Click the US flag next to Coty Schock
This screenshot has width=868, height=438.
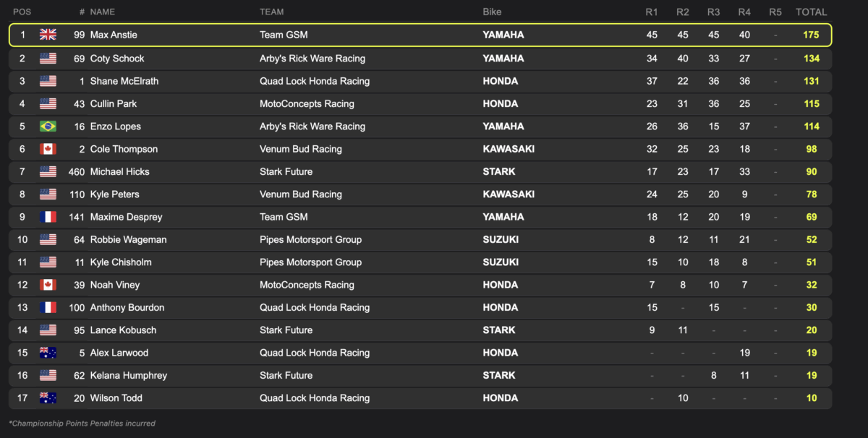coord(48,59)
